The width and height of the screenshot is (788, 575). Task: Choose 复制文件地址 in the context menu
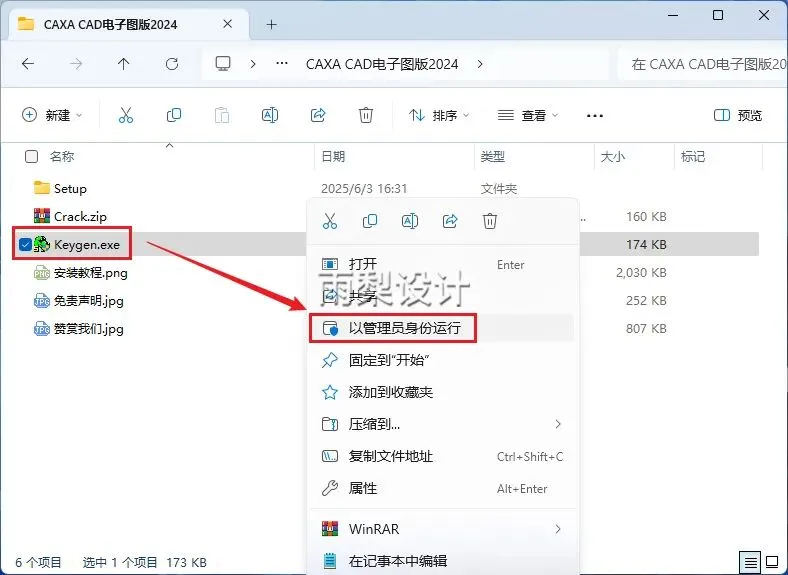(442, 456)
